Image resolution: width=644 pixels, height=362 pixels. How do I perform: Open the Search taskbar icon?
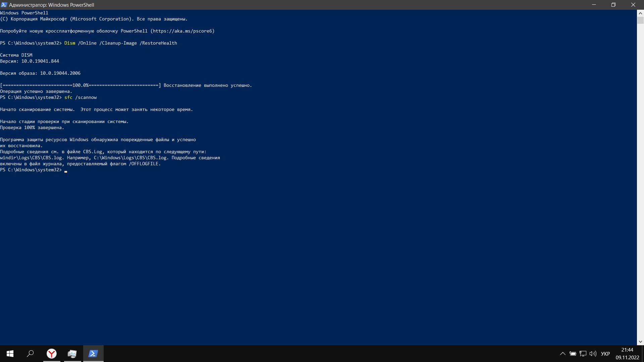tap(31, 354)
